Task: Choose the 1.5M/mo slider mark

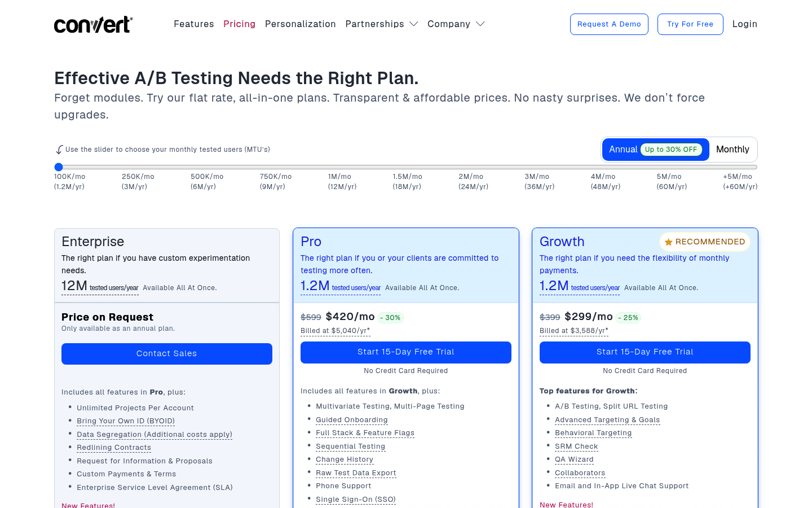Action: click(408, 182)
